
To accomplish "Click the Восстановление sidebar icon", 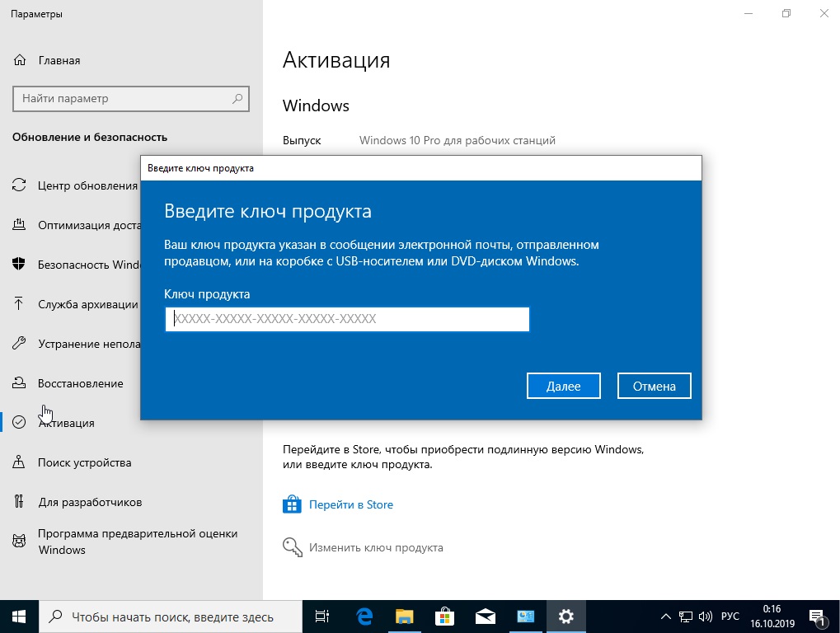I will click(x=19, y=383).
